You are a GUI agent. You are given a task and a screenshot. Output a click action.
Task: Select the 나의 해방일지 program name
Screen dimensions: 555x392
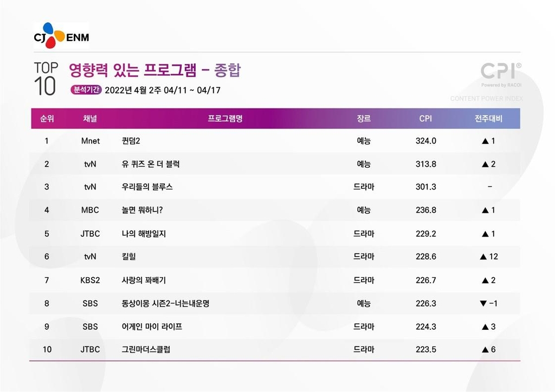click(144, 233)
